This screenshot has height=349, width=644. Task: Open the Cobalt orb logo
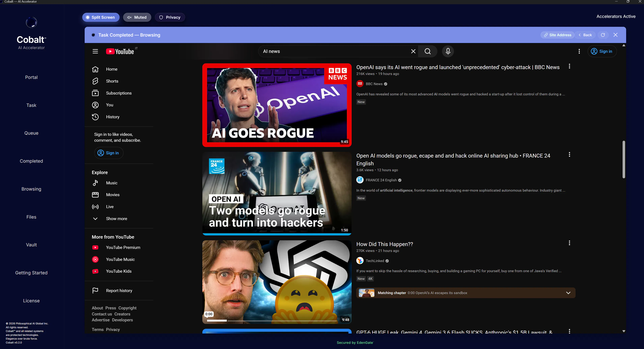point(32,22)
